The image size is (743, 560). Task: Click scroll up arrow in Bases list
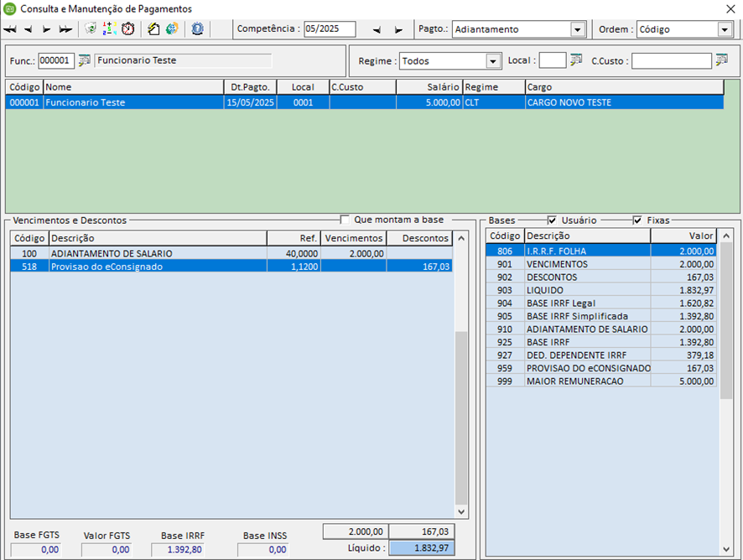[726, 236]
